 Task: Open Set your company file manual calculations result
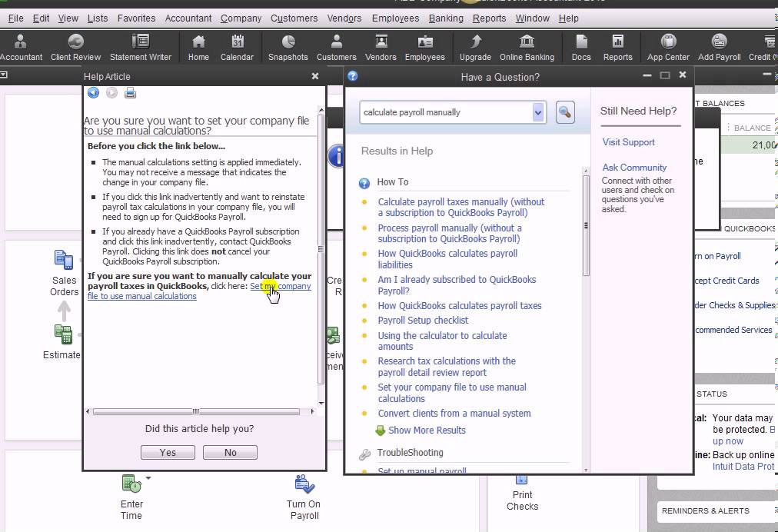click(x=452, y=393)
